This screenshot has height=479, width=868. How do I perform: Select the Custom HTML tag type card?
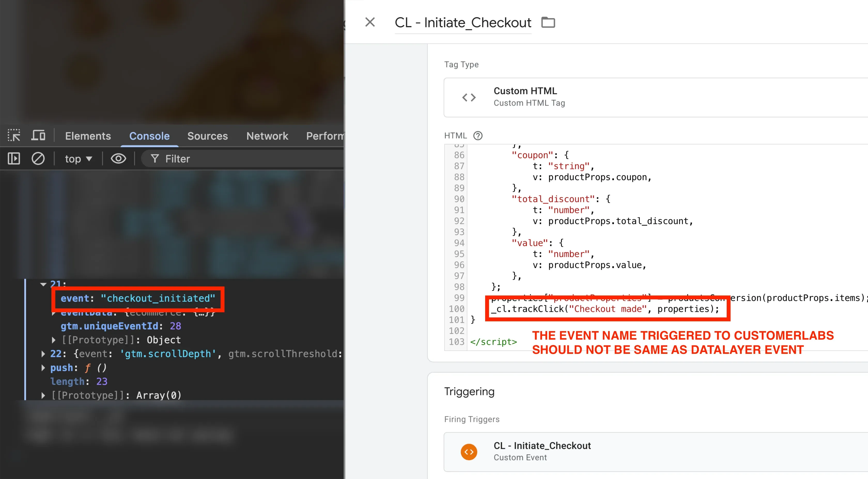(656, 97)
